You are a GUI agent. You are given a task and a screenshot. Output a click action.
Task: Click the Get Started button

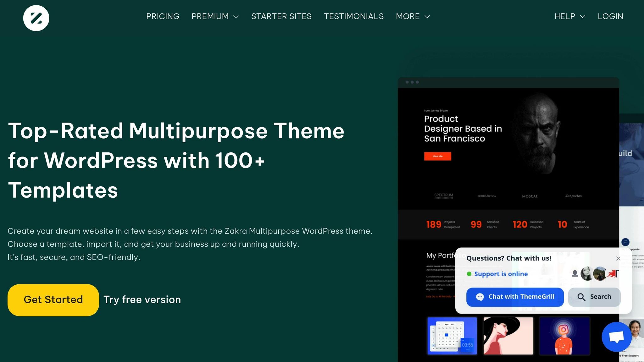coord(53,300)
